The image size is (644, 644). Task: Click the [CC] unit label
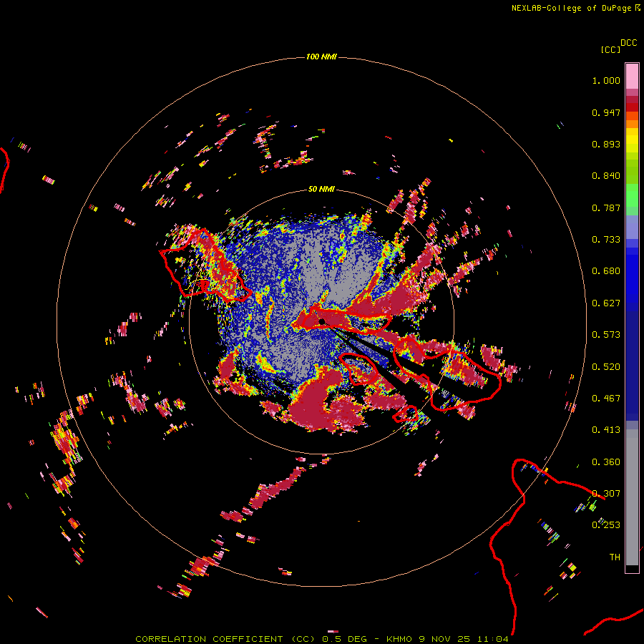(x=610, y=49)
